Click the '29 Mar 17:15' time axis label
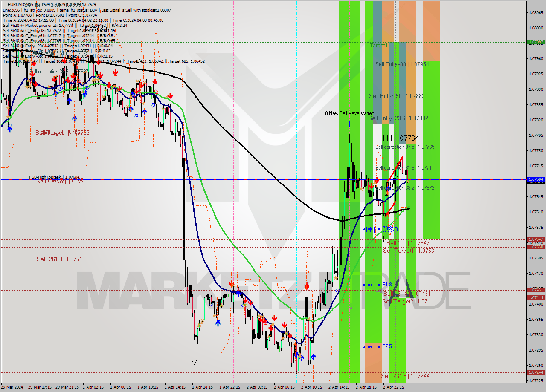546x392 pixels. (40, 387)
